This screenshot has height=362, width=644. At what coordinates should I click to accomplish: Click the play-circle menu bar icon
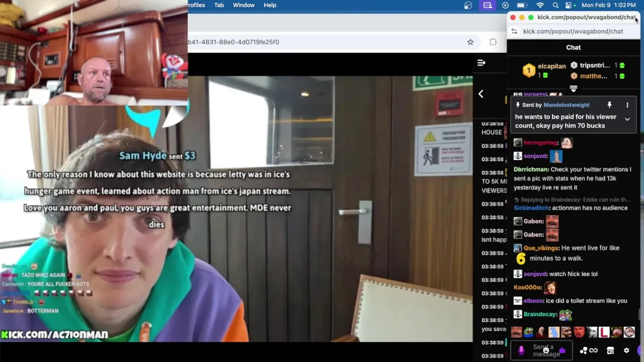coord(505,5)
